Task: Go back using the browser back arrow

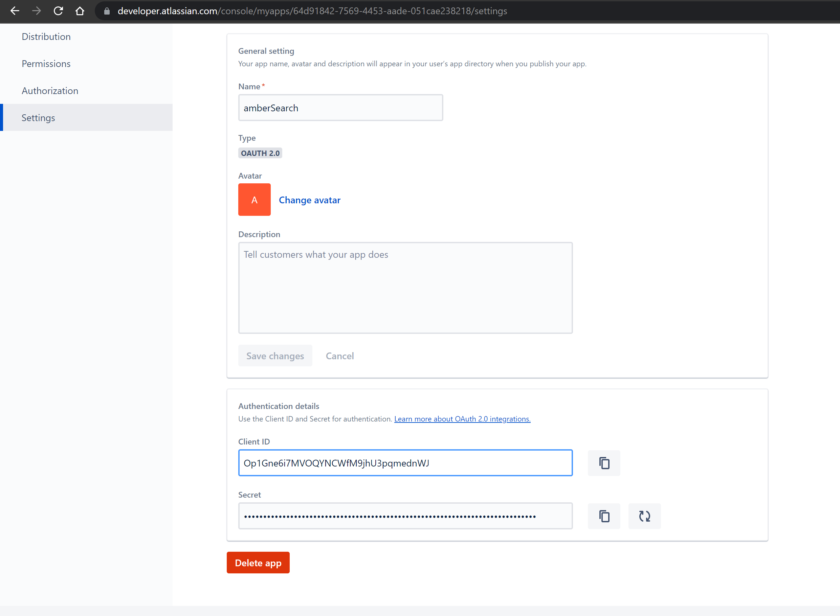Action: click(x=15, y=11)
